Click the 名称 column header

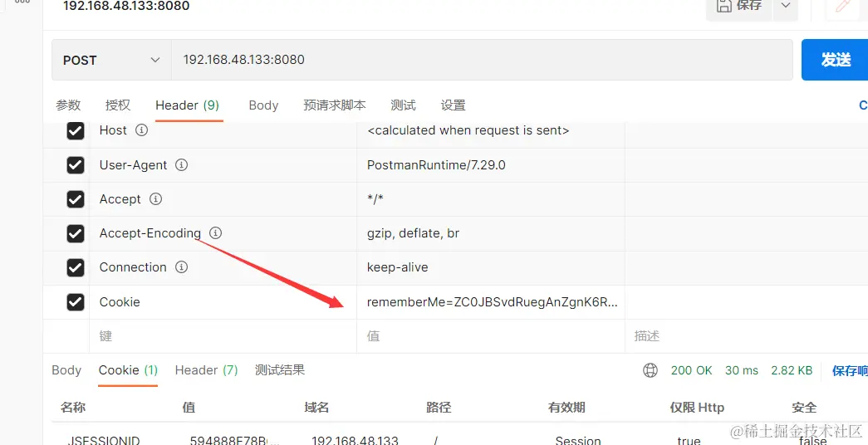[x=72, y=408]
